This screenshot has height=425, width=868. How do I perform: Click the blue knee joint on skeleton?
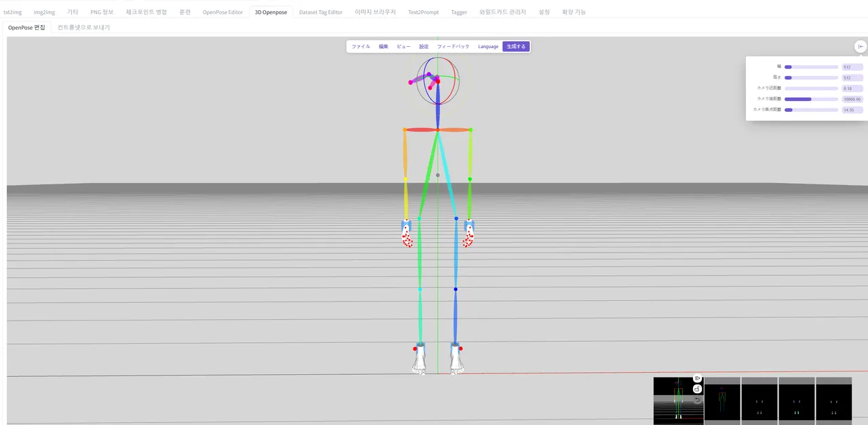(456, 289)
